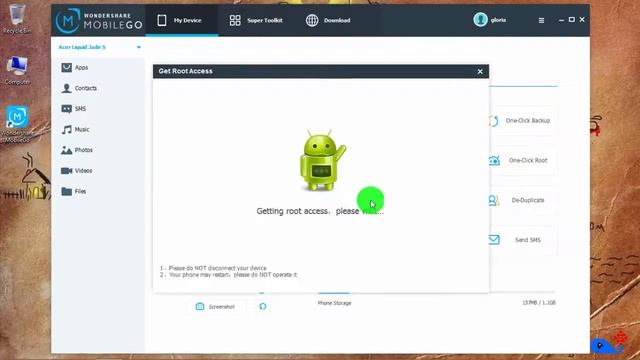Open Files in the sidebar
The width and height of the screenshot is (640, 360).
point(74,191)
